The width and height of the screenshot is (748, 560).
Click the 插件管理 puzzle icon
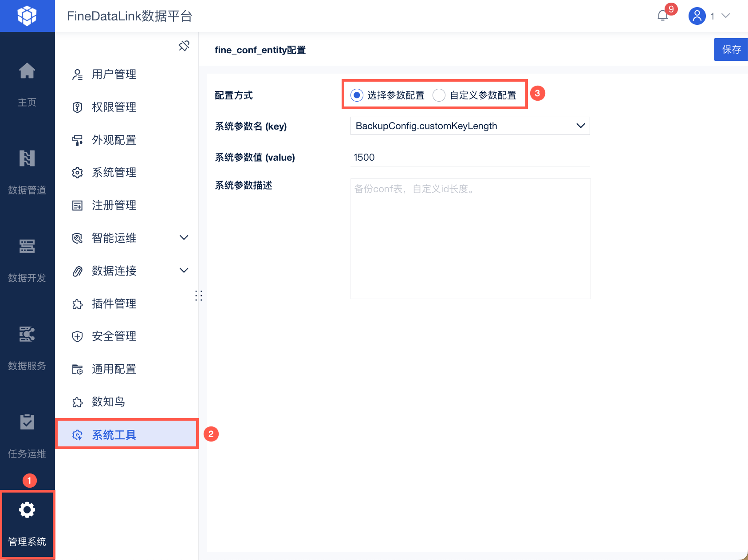click(78, 304)
